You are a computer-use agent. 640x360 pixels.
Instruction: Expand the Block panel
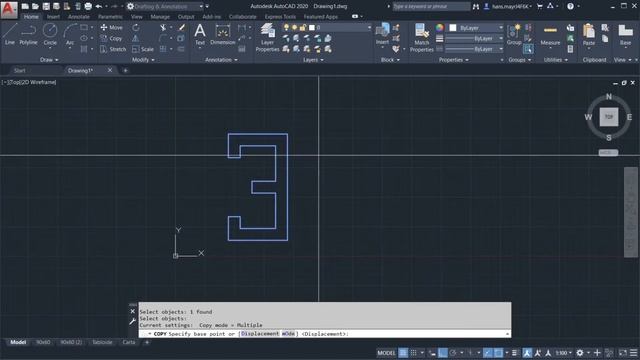click(390, 60)
